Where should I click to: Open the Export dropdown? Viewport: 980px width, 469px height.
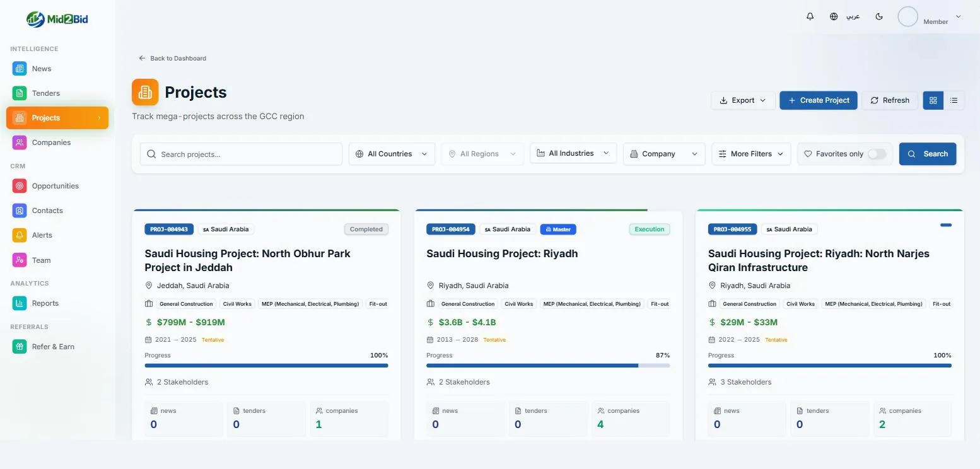click(x=743, y=100)
